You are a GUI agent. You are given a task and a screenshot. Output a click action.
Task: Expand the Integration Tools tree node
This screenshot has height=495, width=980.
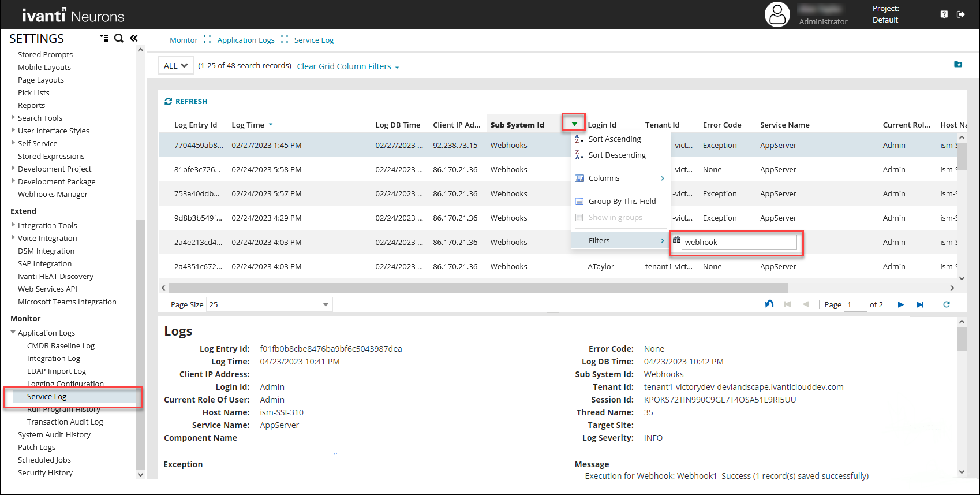click(x=13, y=225)
